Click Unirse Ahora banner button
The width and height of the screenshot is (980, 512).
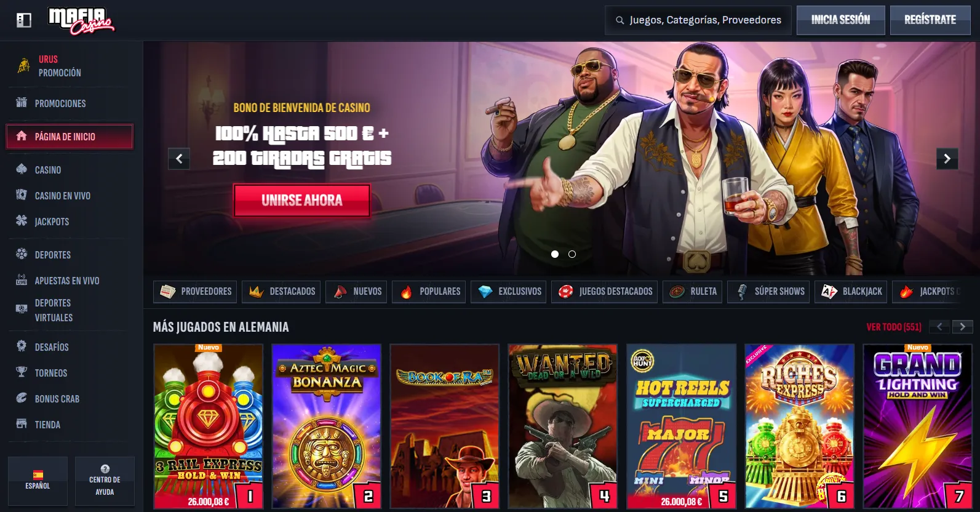tap(302, 200)
